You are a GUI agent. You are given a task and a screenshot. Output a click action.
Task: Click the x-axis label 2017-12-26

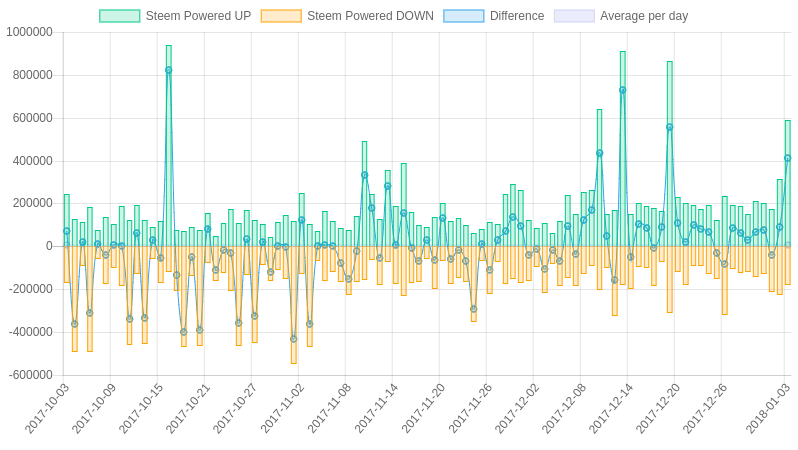[x=705, y=408]
